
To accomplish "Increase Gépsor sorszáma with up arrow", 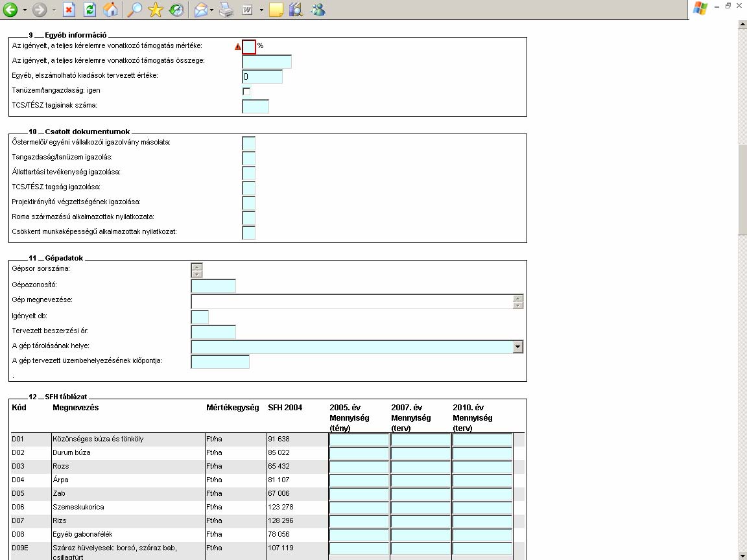I will click(196, 266).
